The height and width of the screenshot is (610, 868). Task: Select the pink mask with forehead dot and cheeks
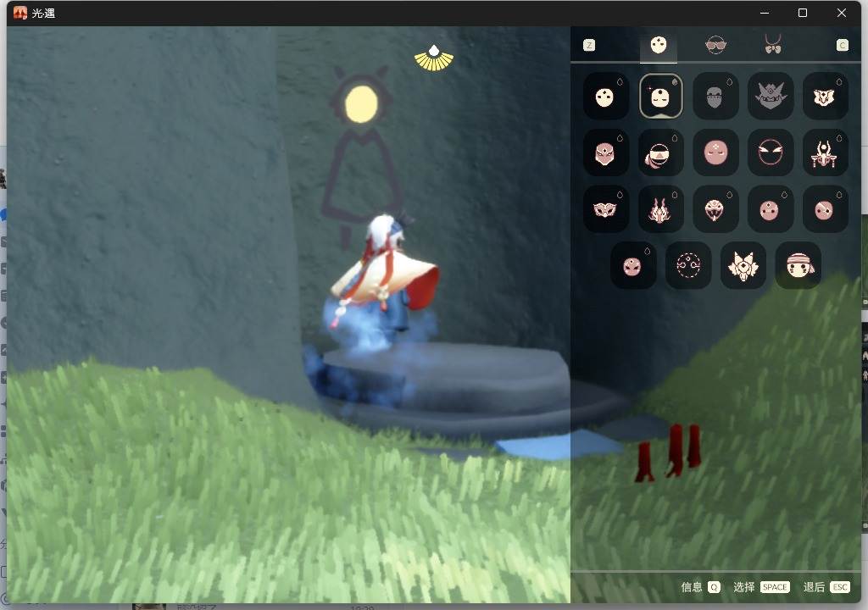click(x=770, y=209)
